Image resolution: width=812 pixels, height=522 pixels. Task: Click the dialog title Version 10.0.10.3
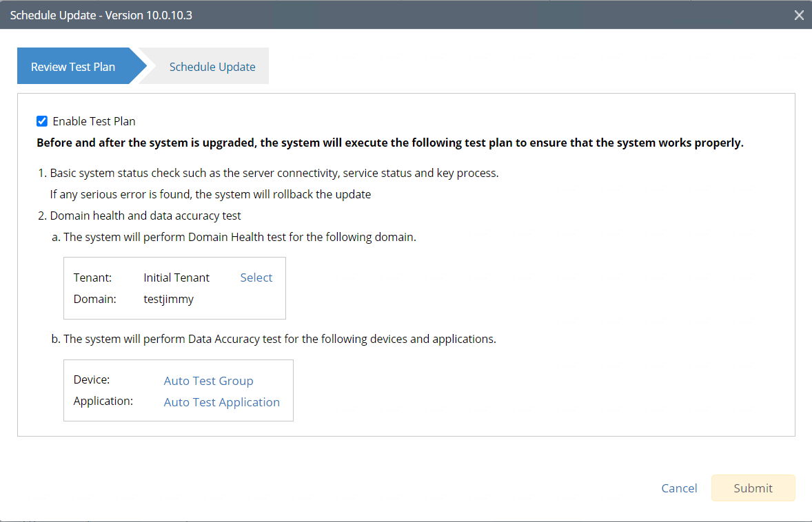101,15
